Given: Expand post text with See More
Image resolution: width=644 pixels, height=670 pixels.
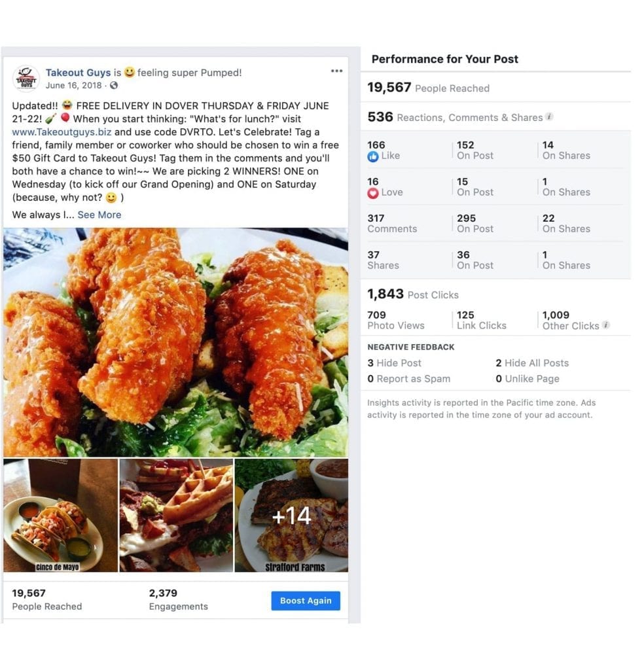Looking at the screenshot, I should pyautogui.click(x=99, y=215).
